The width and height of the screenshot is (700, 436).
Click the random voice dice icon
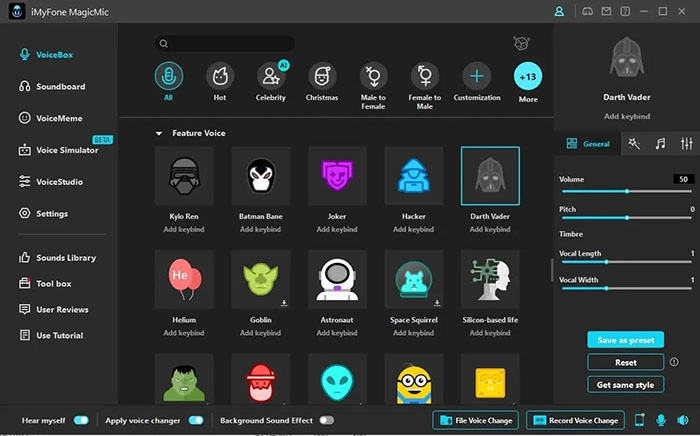(x=521, y=44)
